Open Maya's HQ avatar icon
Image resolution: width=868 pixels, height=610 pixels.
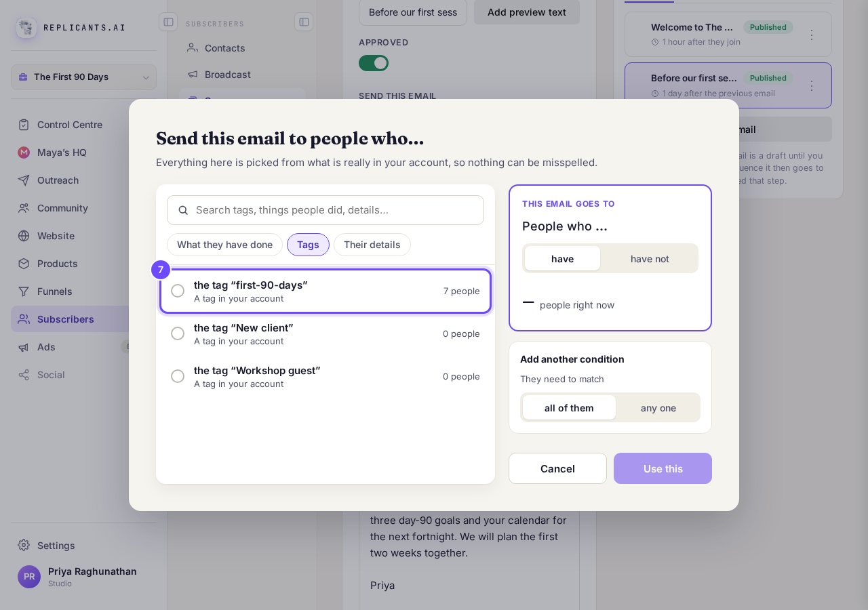pyautogui.click(x=24, y=152)
